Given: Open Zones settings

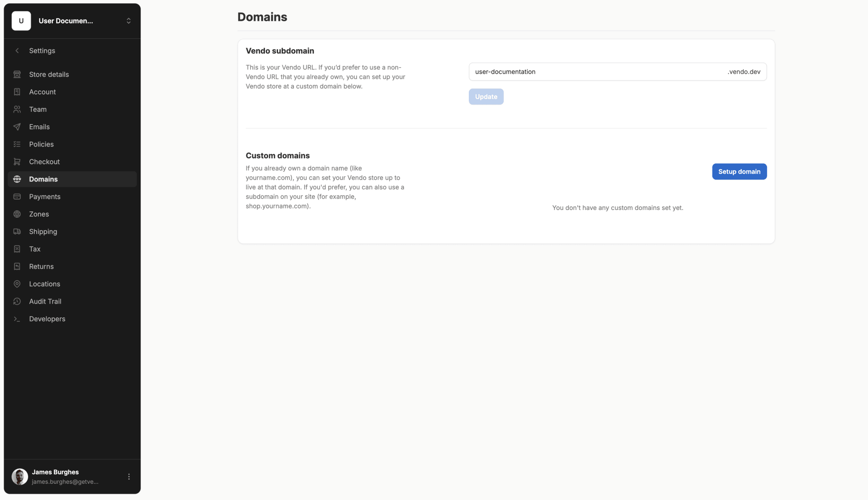Looking at the screenshot, I should click(x=72, y=214).
